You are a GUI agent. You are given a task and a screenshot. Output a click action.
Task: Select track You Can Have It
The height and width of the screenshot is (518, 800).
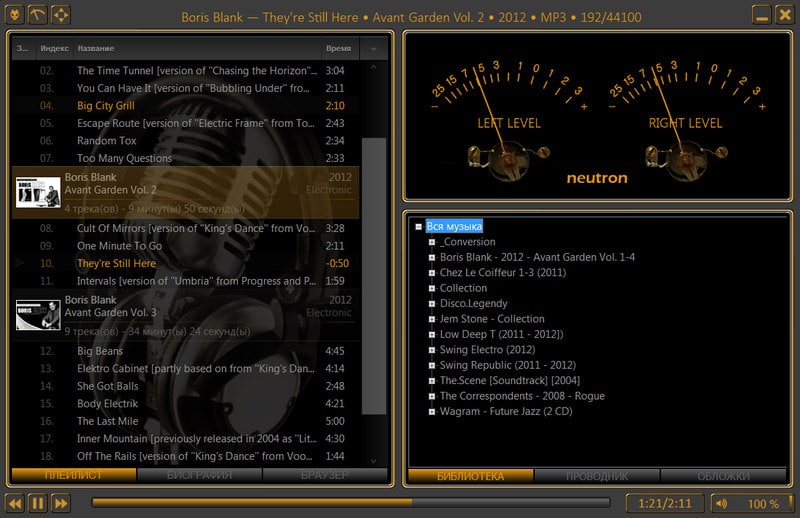186,88
